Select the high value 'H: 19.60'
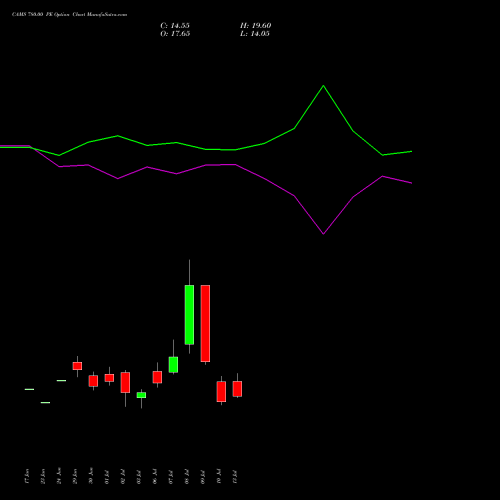 255,26
